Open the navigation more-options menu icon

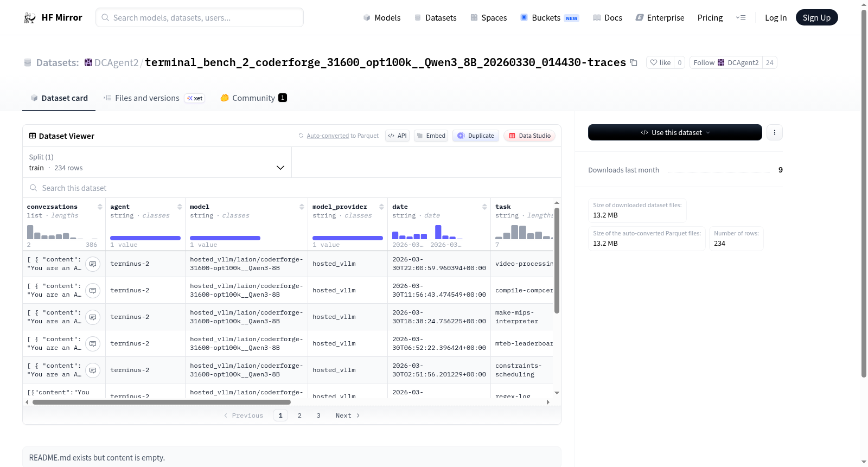741,18
